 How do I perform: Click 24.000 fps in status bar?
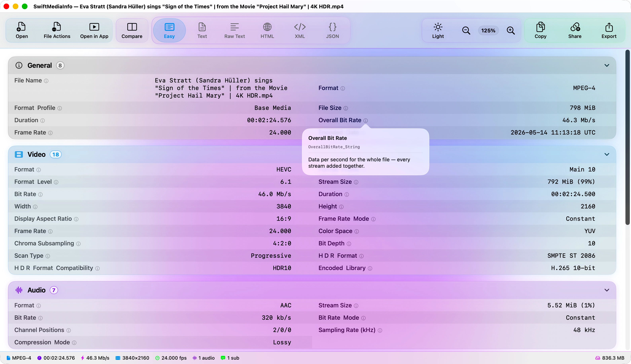pos(171,358)
